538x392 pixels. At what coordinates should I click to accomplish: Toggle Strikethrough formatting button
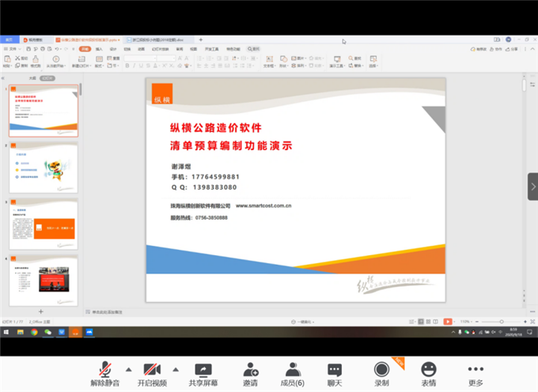point(148,66)
